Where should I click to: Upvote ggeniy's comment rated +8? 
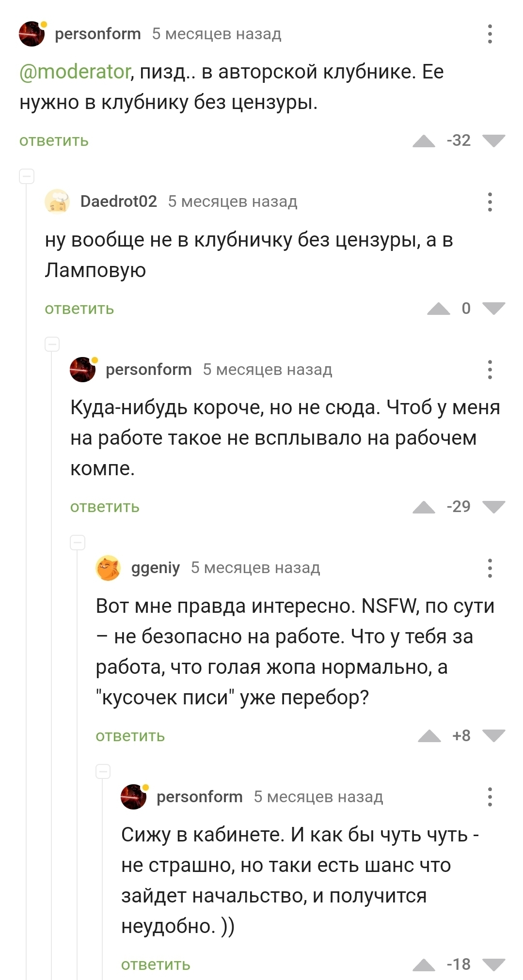(x=429, y=736)
